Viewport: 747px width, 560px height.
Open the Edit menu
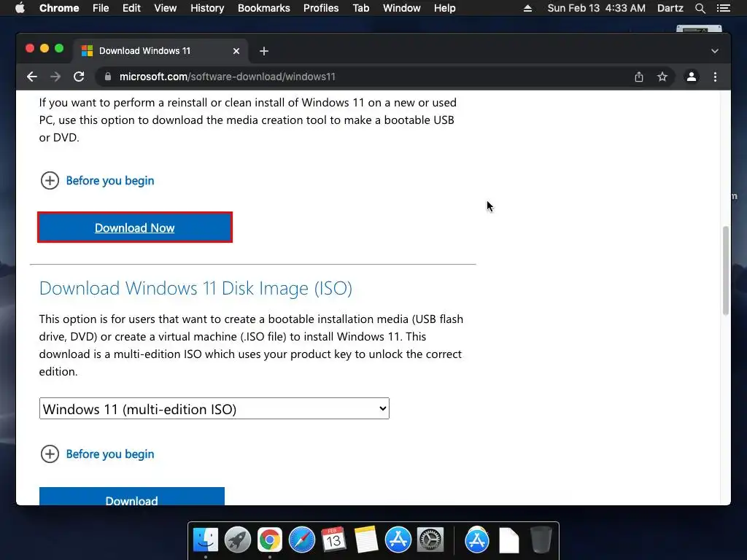tap(131, 8)
